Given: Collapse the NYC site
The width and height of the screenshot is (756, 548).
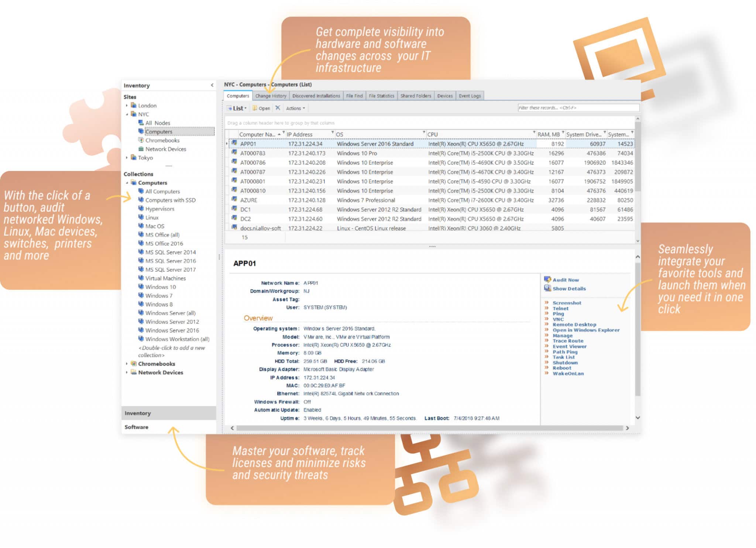Looking at the screenshot, I should point(127,114).
